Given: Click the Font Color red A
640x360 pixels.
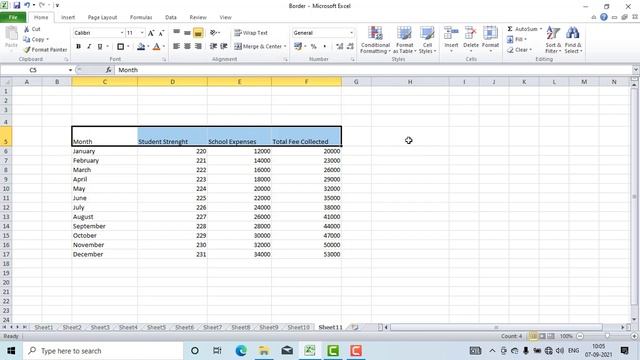Looking at the screenshot, I should coord(156,47).
